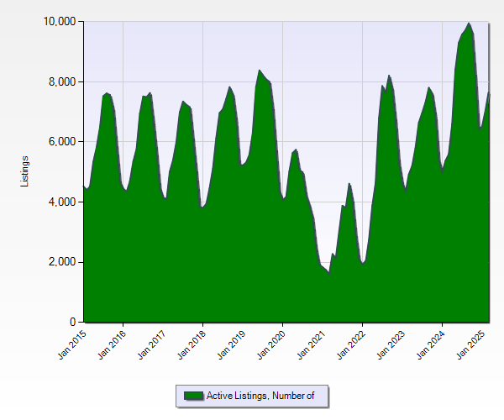Viewport: 504px width, 420px height.
Task: Select the Jan 2017 x-axis label
Action: 150,344
